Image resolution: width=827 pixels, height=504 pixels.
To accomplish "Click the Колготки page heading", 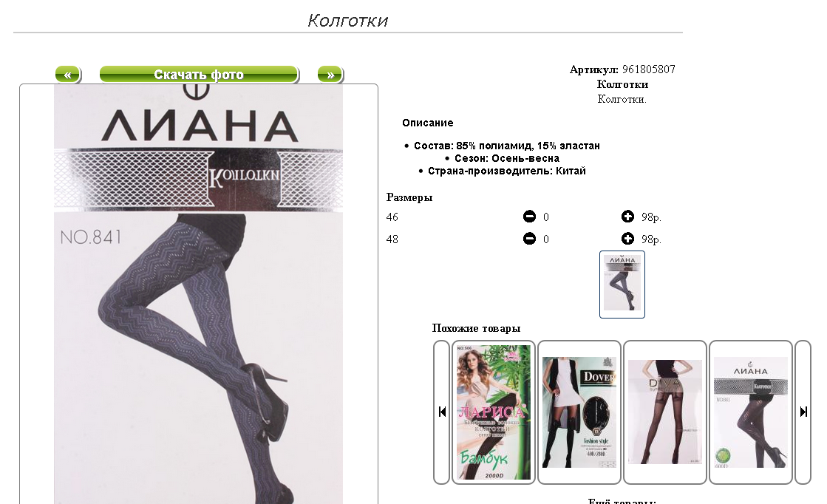I will coord(347,21).
